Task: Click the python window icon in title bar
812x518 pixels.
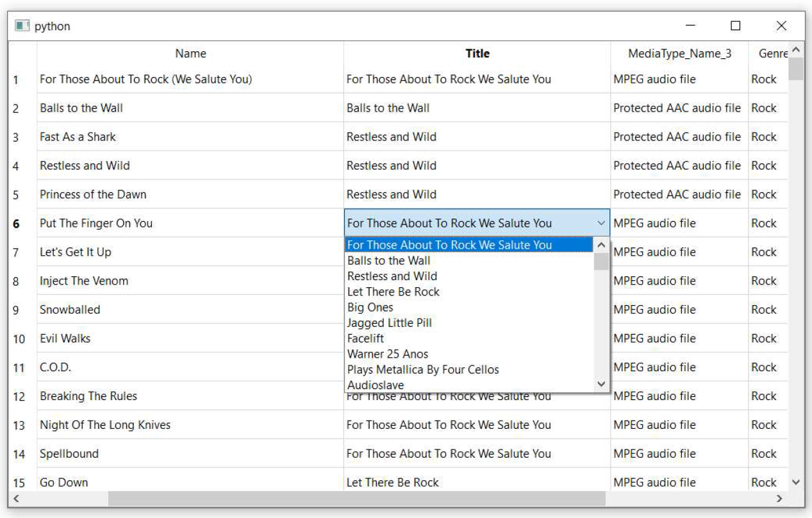Action: (x=22, y=26)
